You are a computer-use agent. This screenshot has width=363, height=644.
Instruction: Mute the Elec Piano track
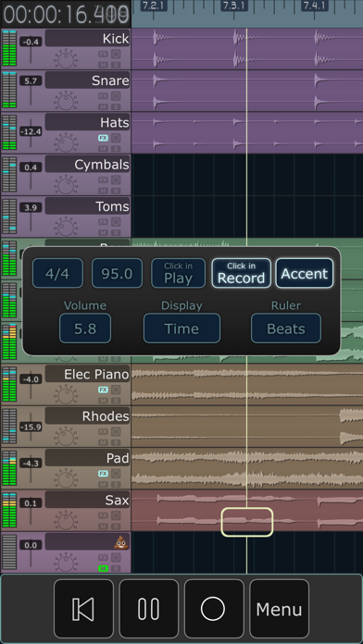103,401
